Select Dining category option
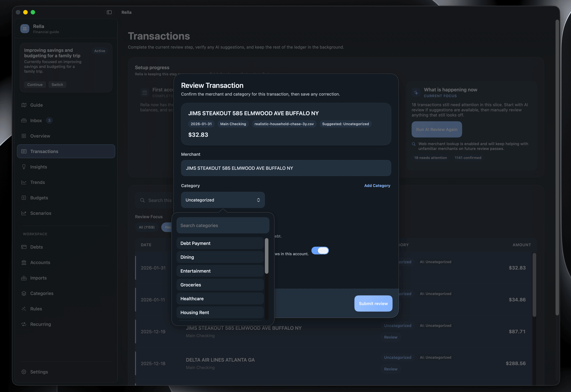The image size is (571, 392). pos(220,257)
